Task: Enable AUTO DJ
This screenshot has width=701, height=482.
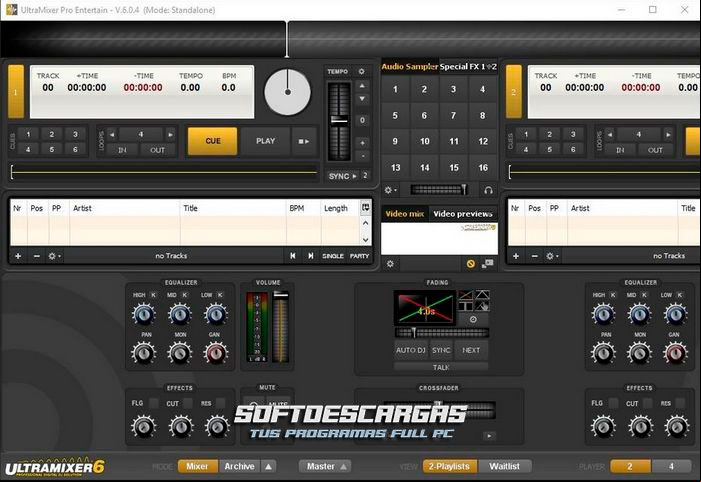Action: point(410,350)
